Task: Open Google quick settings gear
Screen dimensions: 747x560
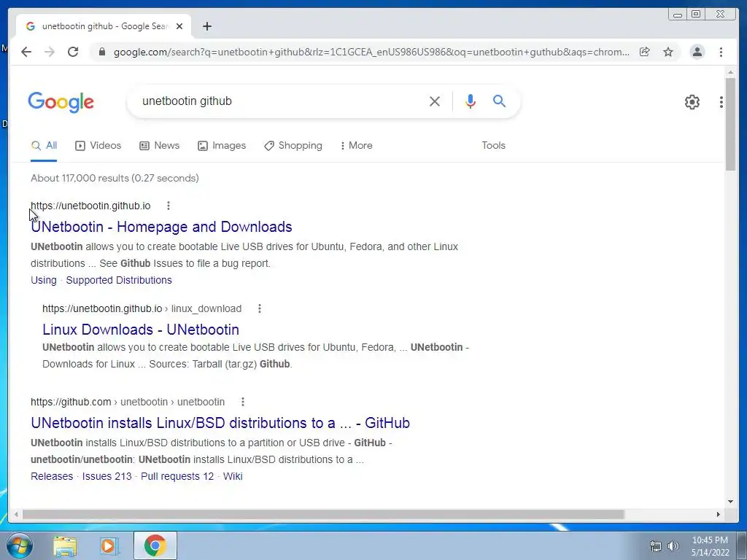Action: [x=692, y=102]
